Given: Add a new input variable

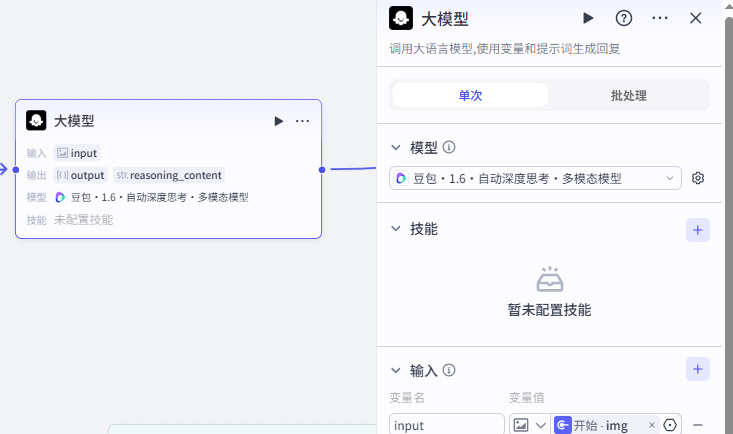Looking at the screenshot, I should (698, 369).
